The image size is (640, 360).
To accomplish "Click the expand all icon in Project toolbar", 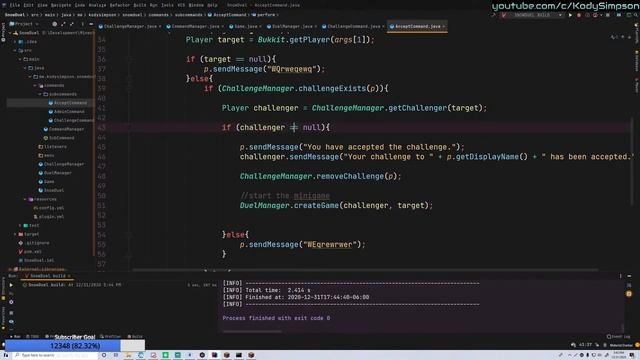I will (x=63, y=24).
